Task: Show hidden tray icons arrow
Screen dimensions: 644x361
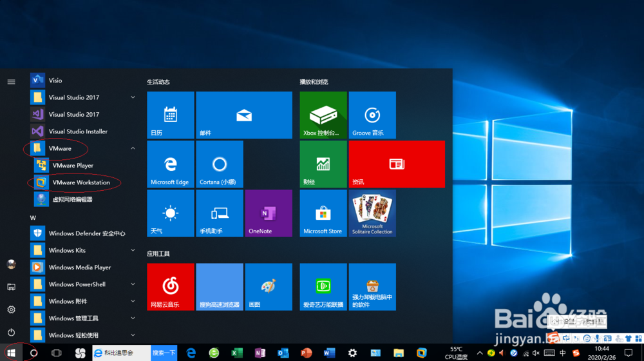Action: point(479,353)
